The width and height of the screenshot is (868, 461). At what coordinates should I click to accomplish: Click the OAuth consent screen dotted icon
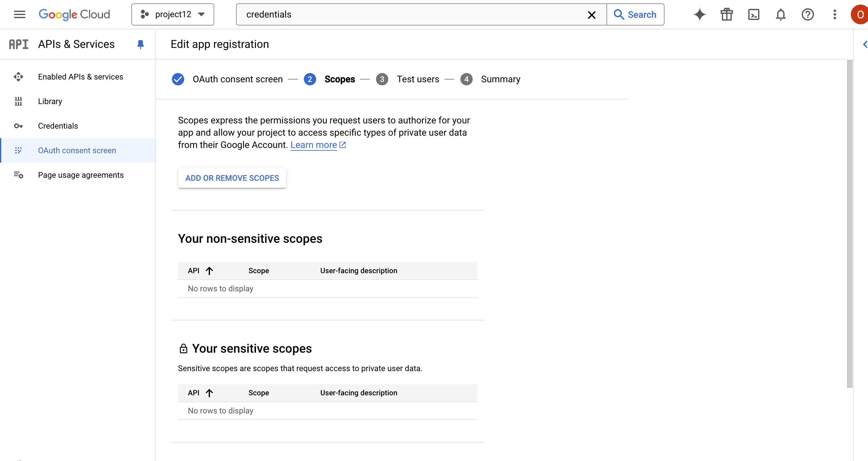(x=18, y=150)
